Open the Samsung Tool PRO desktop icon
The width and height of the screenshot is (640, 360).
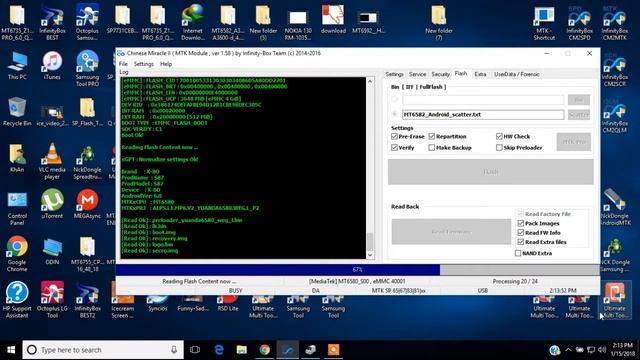pos(87,69)
